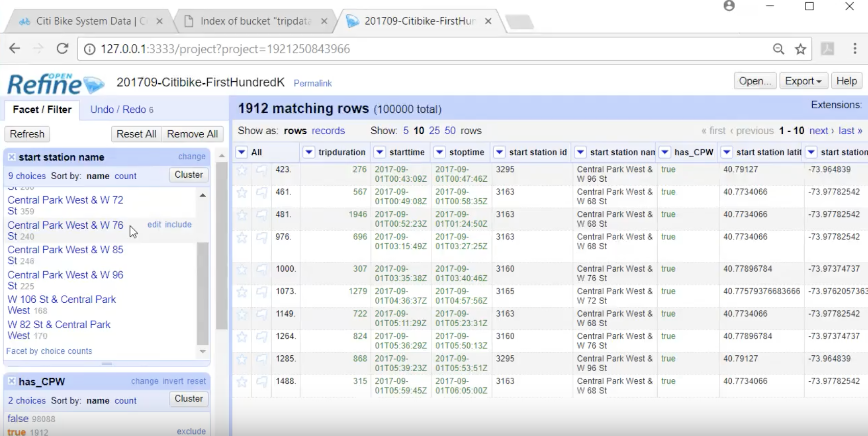Flag the row numbered 481
Image resolution: width=868 pixels, height=436 pixels.
point(261,215)
